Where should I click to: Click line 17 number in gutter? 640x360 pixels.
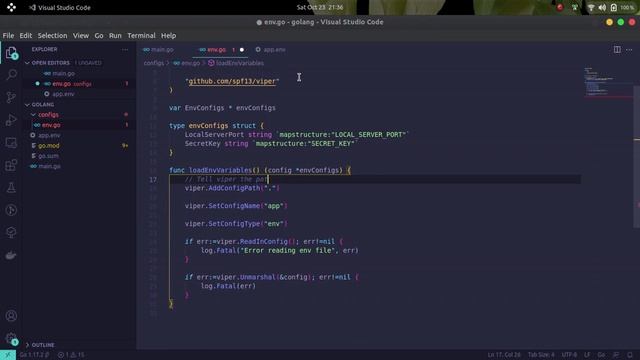(153, 180)
